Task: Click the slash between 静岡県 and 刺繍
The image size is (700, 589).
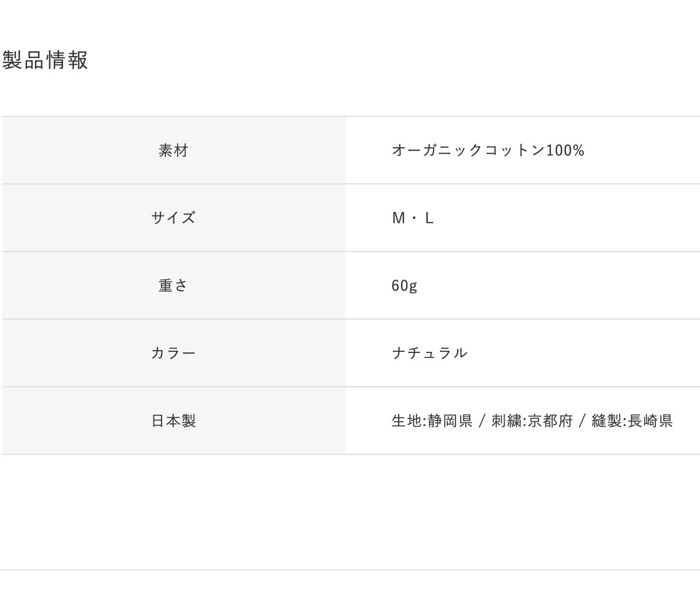Action: [482, 421]
